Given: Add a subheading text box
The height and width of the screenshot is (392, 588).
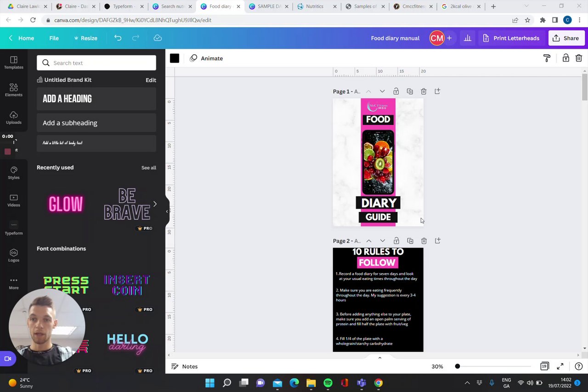Looking at the screenshot, I should 96,123.
